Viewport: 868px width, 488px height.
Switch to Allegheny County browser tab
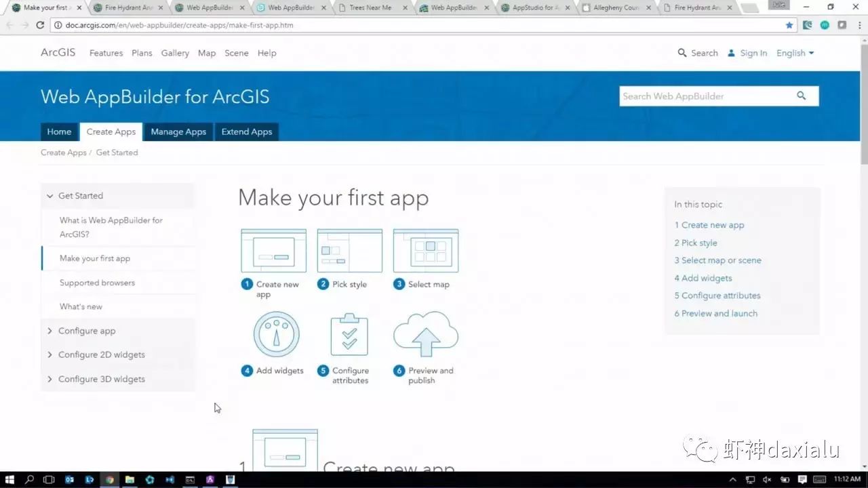[616, 8]
